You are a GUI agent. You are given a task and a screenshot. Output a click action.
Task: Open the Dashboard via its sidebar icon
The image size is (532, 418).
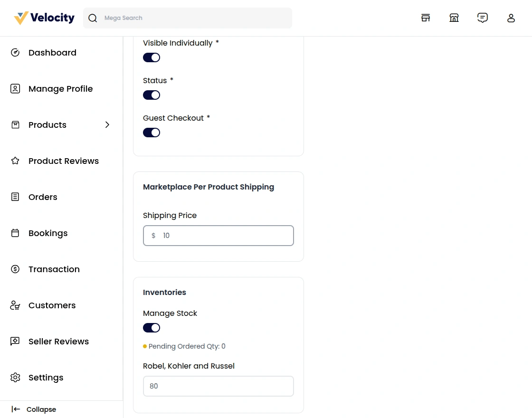point(15,52)
